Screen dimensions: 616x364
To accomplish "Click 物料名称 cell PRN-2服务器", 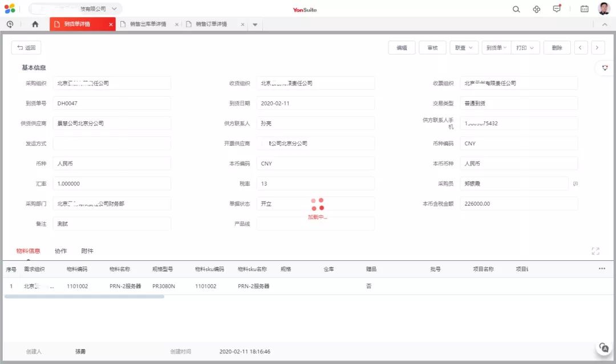I will [x=125, y=287].
